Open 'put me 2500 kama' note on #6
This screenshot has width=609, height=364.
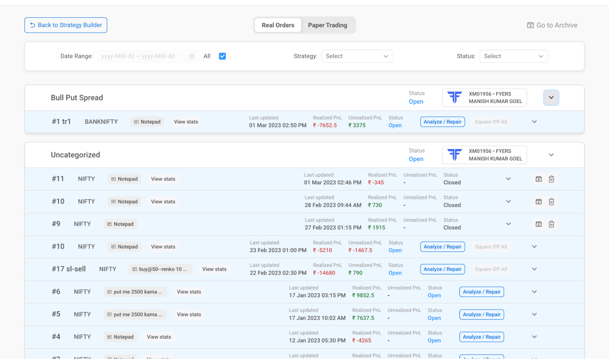tap(135, 292)
